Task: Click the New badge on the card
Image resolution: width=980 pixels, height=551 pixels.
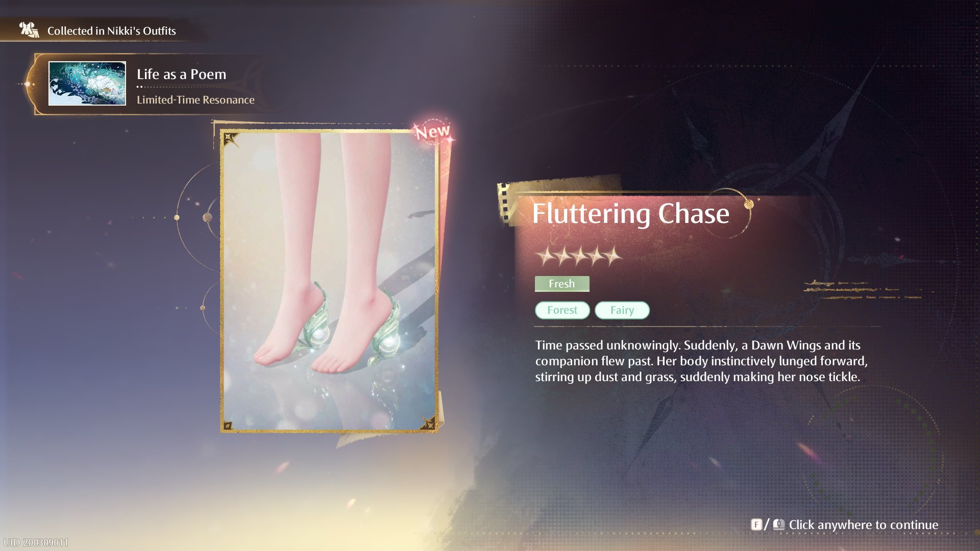Action: [x=433, y=132]
